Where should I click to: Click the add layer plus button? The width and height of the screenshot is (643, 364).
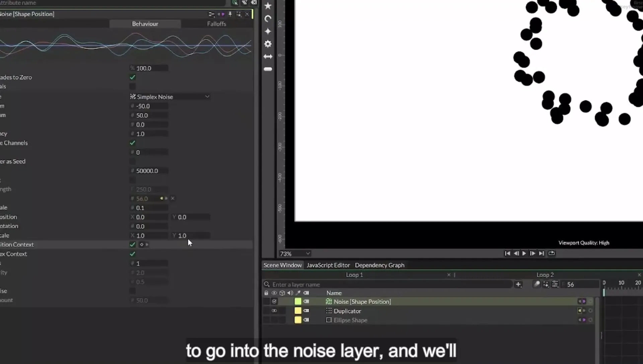tap(518, 284)
